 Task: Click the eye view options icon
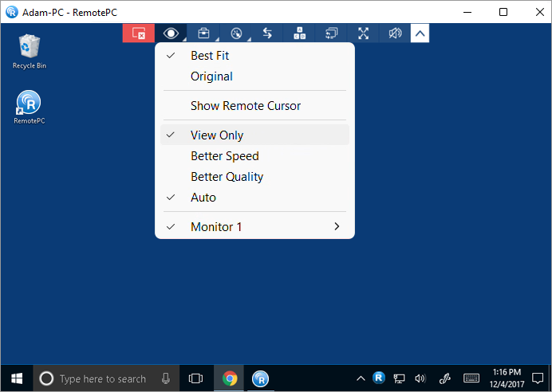click(x=170, y=33)
